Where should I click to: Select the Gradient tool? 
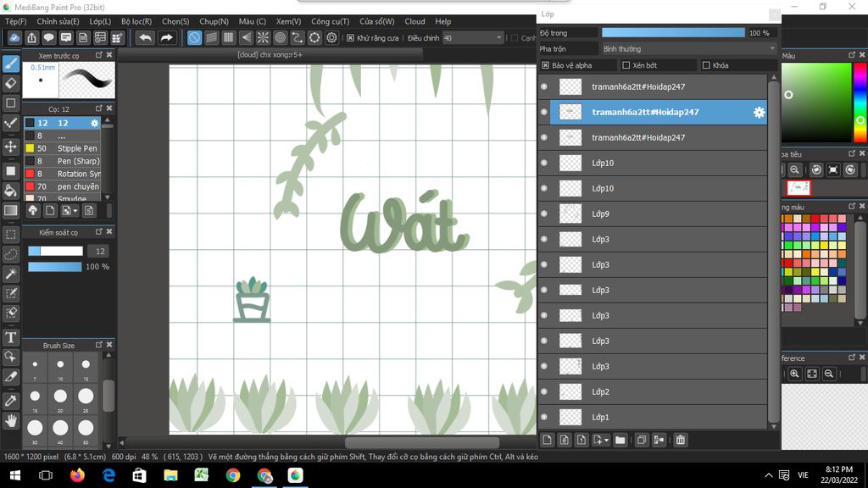click(10, 211)
